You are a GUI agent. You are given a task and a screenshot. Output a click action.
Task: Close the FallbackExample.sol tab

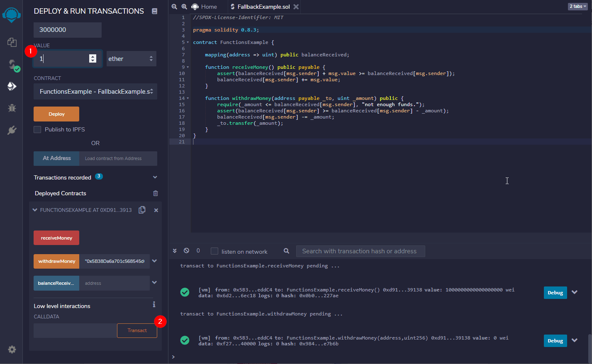[x=296, y=7]
